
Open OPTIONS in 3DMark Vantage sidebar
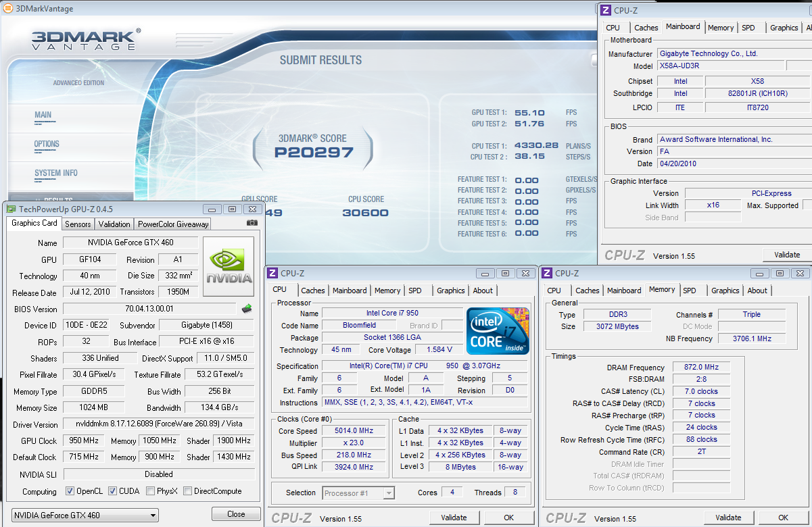pos(47,144)
